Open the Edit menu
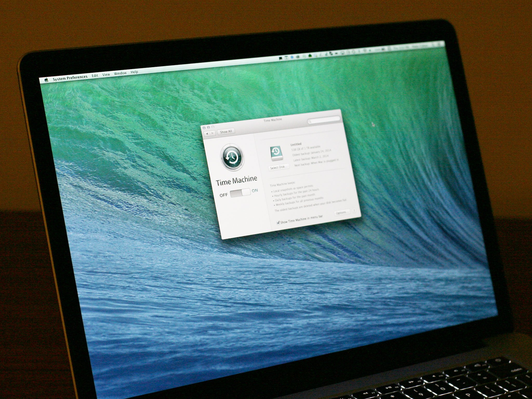 (x=95, y=76)
